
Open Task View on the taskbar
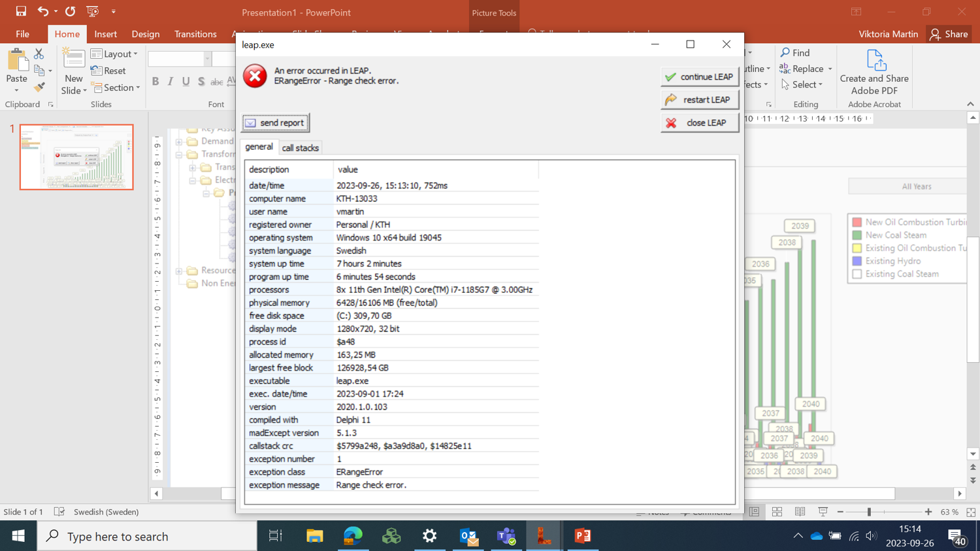pos(276,536)
